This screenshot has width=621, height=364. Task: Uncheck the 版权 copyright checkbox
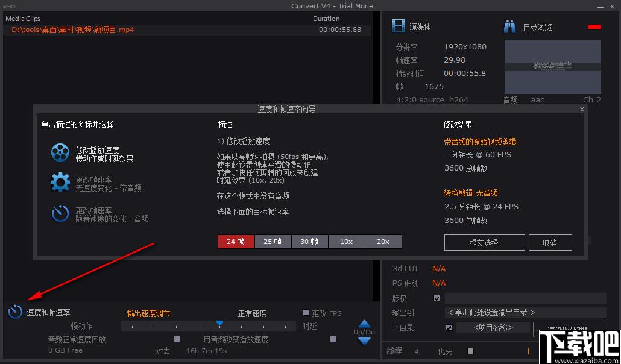(x=437, y=298)
